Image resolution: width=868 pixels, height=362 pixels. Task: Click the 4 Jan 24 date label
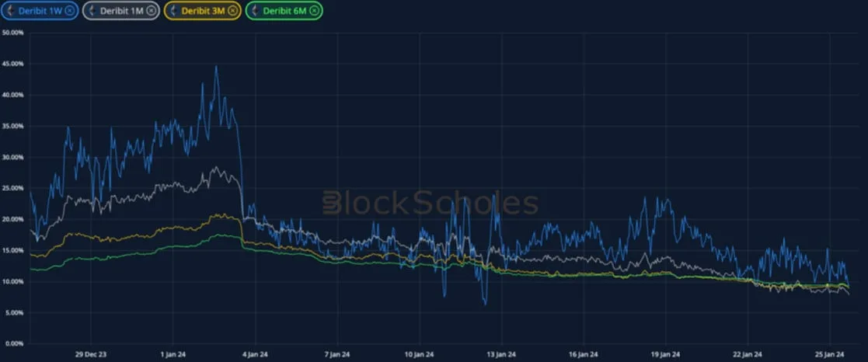255,354
